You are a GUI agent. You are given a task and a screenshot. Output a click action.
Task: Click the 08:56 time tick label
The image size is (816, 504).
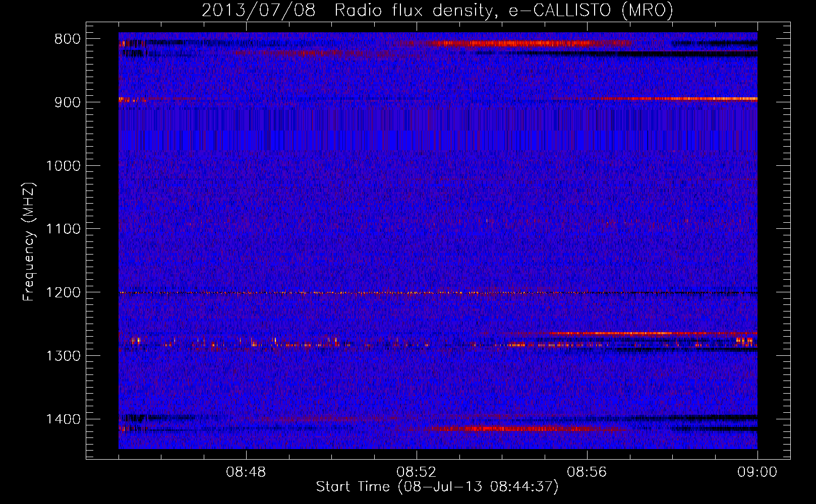(587, 472)
